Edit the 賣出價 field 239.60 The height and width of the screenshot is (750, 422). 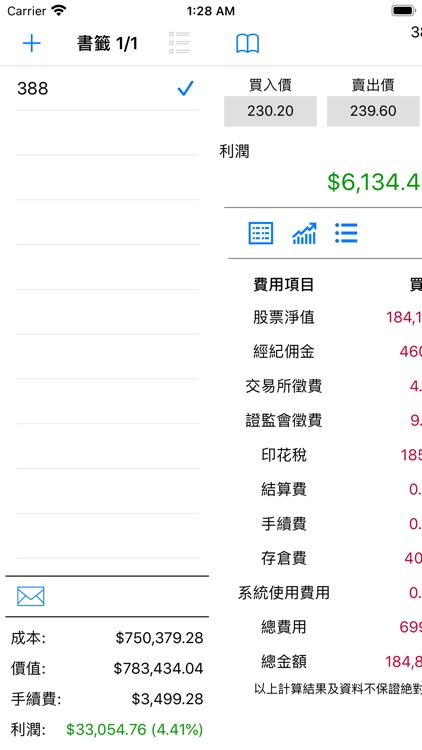coord(373,111)
